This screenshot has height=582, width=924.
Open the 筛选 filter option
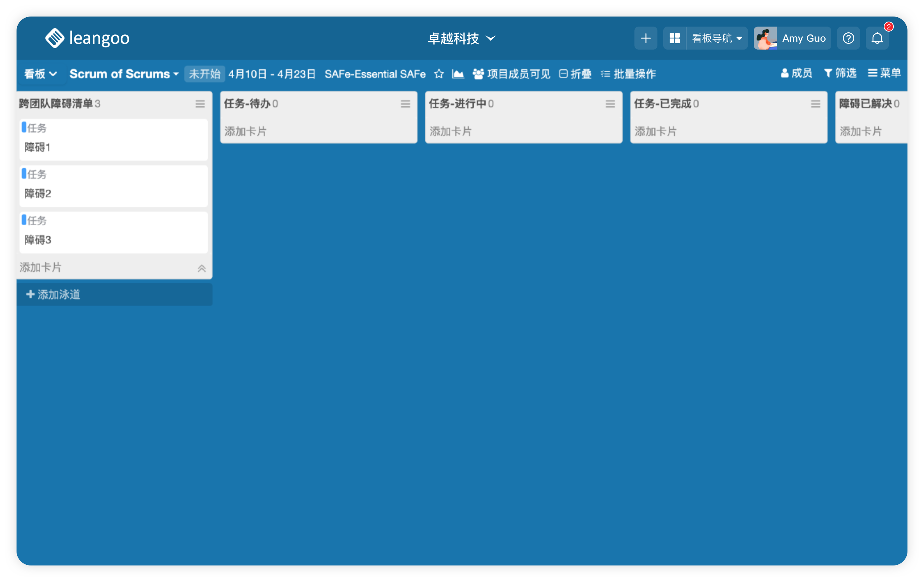click(x=840, y=73)
